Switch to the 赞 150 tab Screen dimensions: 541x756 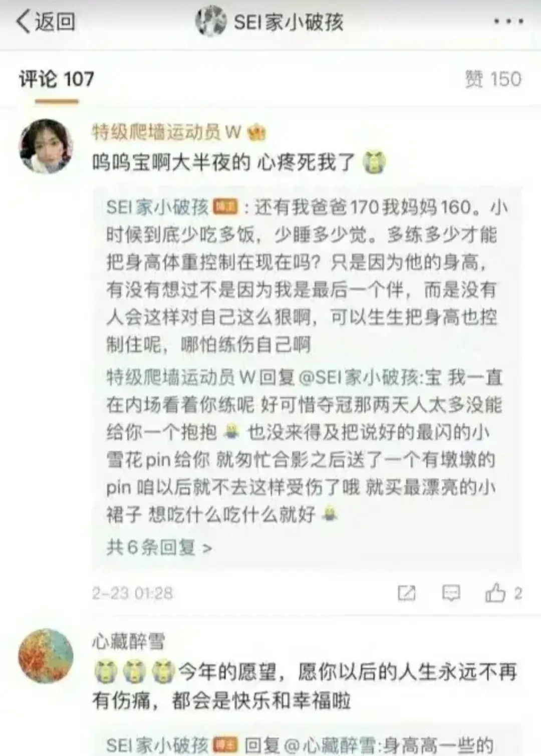tap(493, 79)
